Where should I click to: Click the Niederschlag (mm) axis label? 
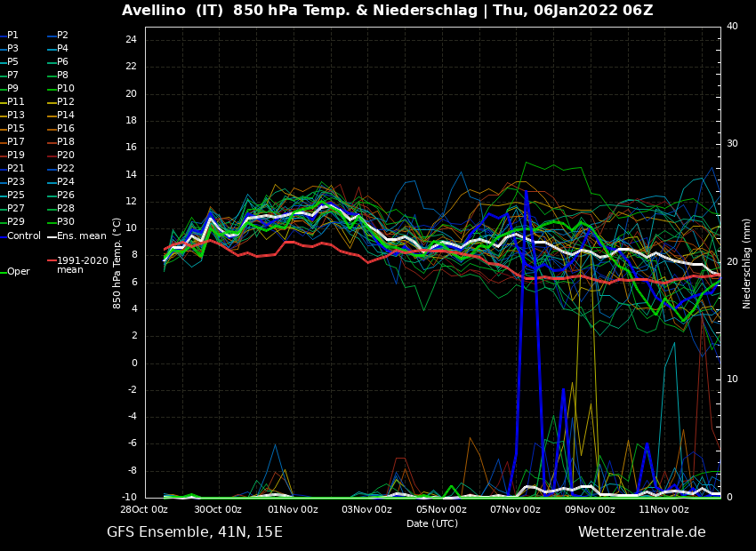(747, 262)
